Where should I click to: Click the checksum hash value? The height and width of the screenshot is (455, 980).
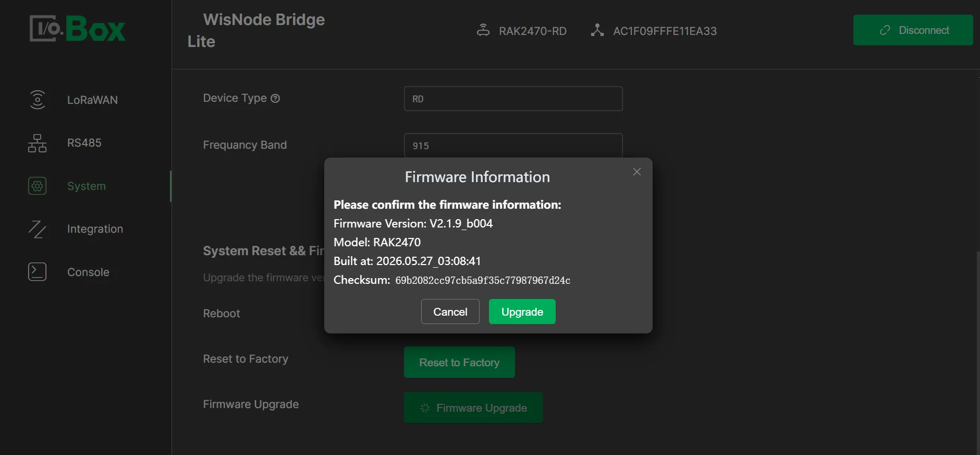coord(483,280)
